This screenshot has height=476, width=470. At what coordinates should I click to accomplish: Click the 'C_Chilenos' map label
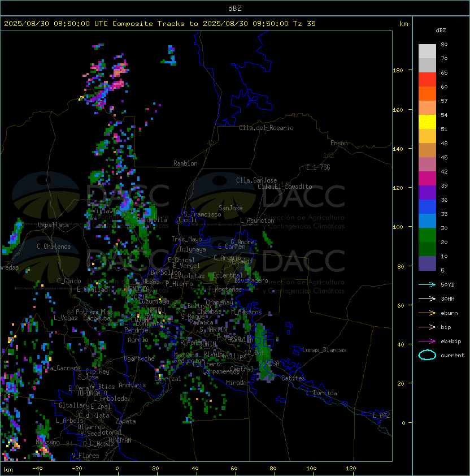click(x=54, y=246)
